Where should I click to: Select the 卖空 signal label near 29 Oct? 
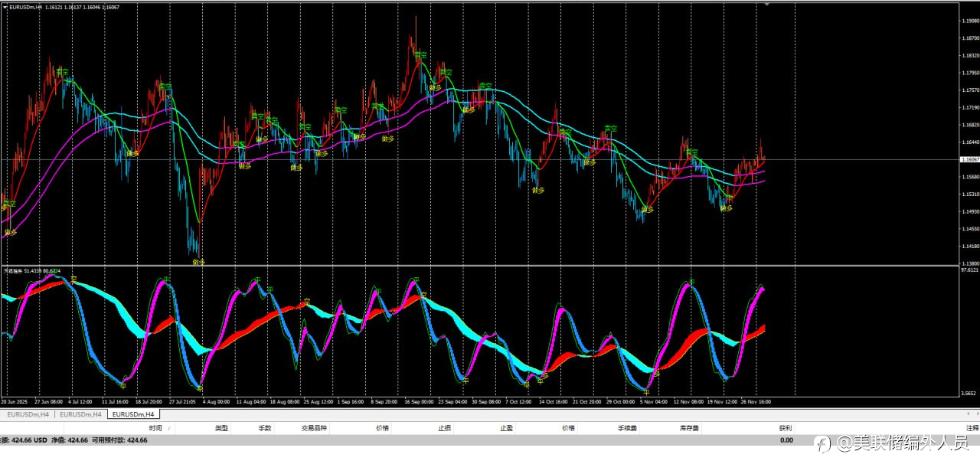coord(610,129)
